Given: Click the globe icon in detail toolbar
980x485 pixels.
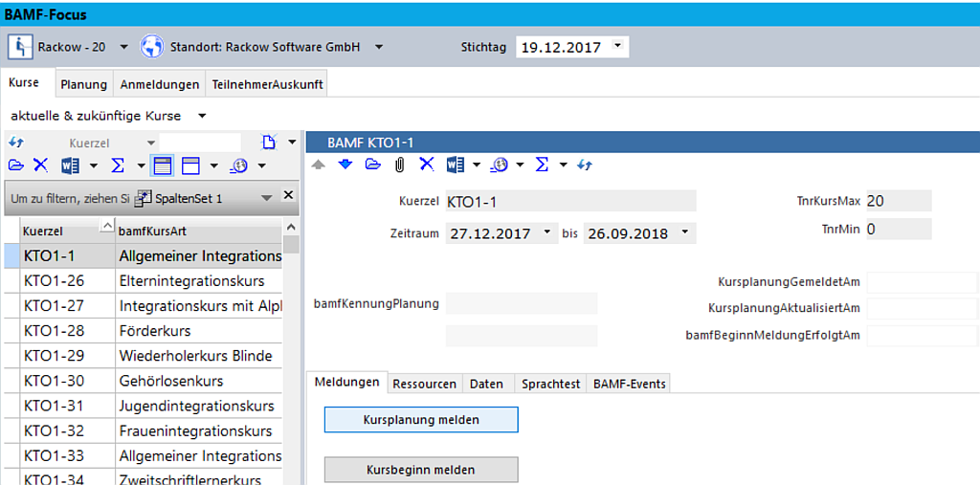Looking at the screenshot, I should (500, 165).
